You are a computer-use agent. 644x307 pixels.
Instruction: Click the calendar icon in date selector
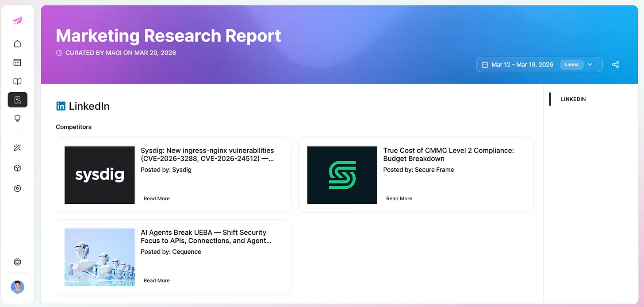[x=484, y=65]
